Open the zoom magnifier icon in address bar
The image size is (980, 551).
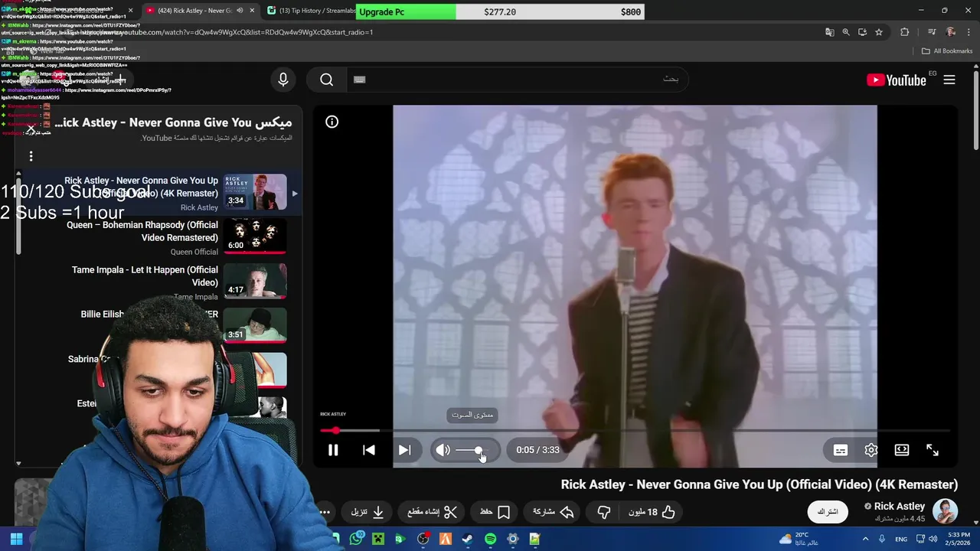tap(846, 32)
